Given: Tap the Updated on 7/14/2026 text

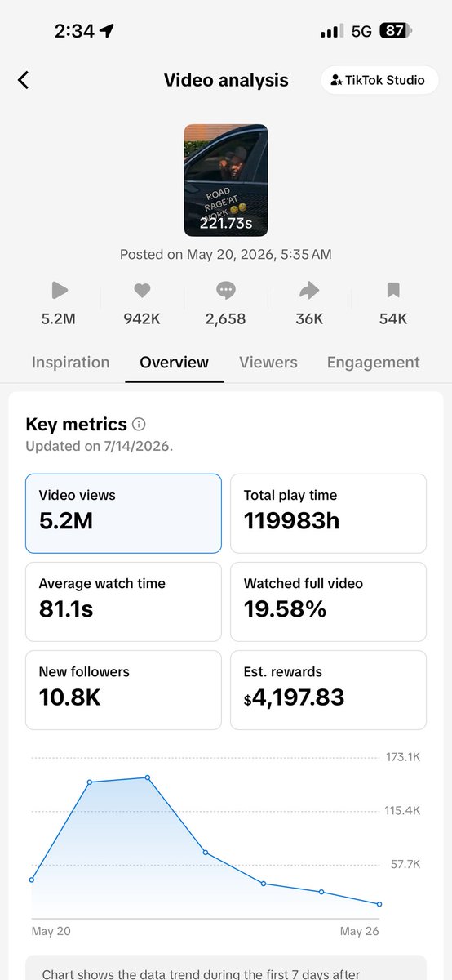Looking at the screenshot, I should (99, 446).
